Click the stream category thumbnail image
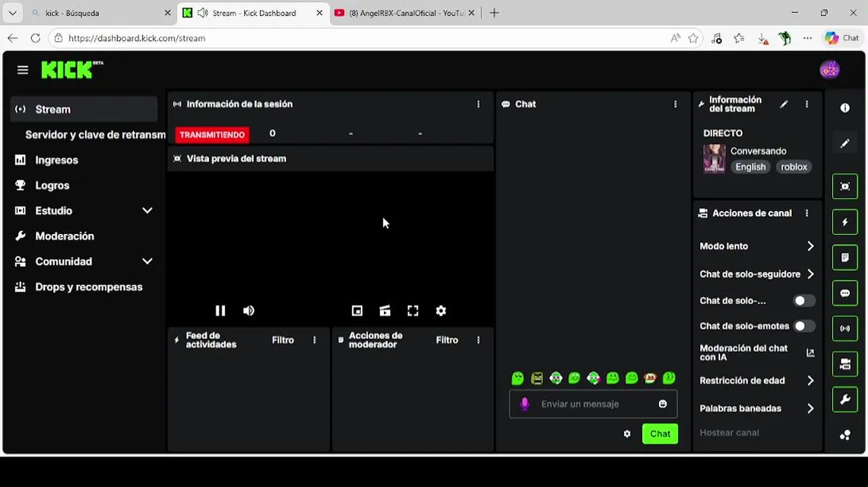Image resolution: width=868 pixels, height=487 pixels. pos(714,159)
